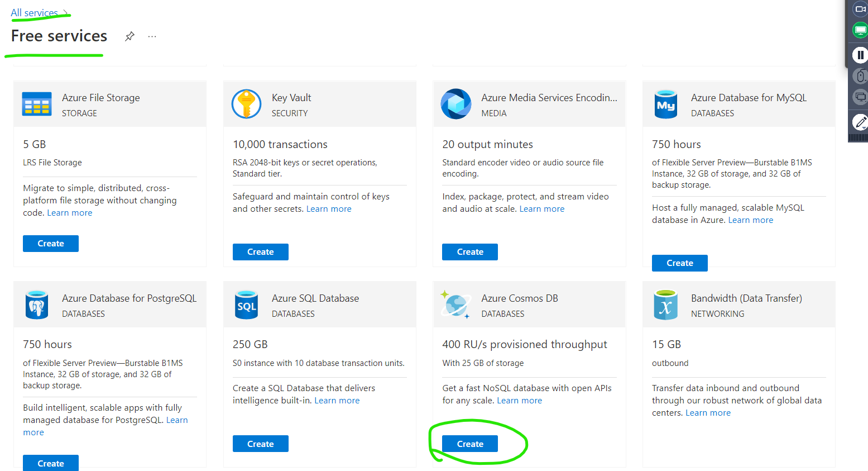Create a Key Vault resource
The image size is (868, 471).
[x=261, y=252]
